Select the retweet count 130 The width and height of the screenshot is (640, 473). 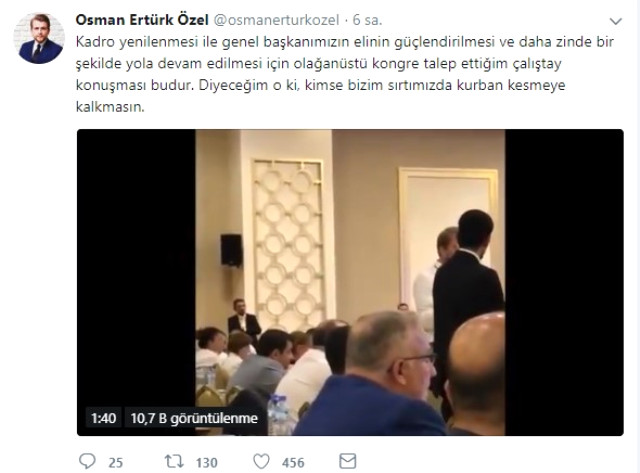pos(207,462)
